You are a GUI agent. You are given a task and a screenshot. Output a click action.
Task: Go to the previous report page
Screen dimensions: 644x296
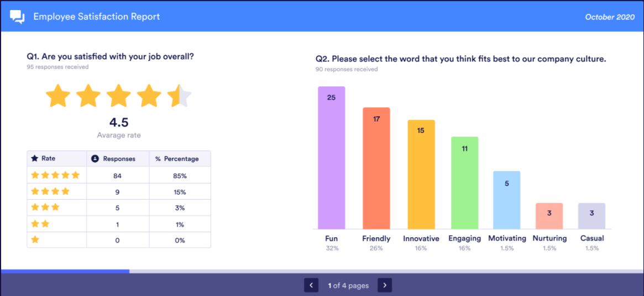pyautogui.click(x=311, y=285)
